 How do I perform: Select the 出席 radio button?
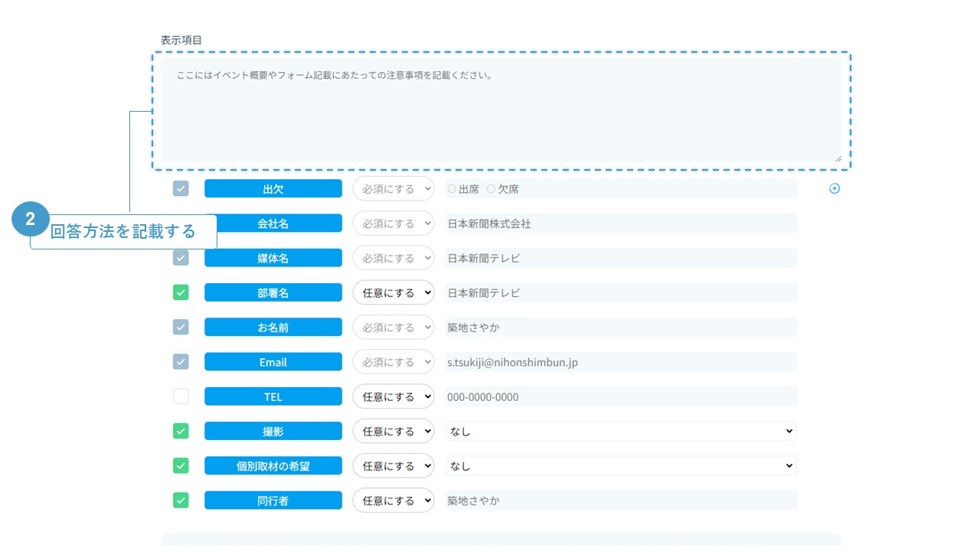click(x=452, y=189)
